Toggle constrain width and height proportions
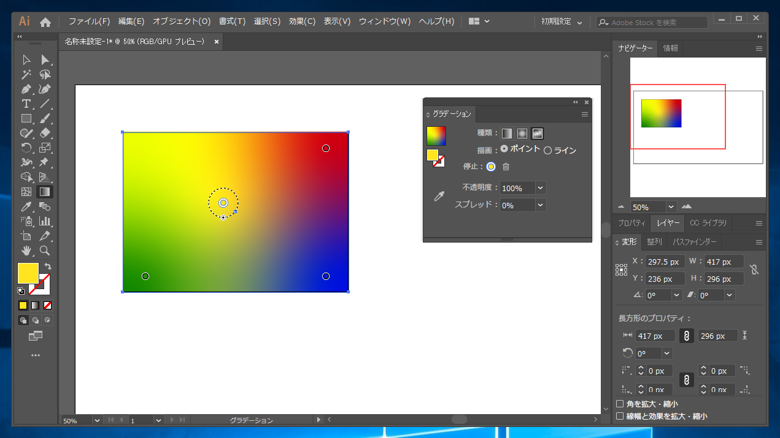Image resolution: width=780 pixels, height=438 pixels. tap(754, 270)
